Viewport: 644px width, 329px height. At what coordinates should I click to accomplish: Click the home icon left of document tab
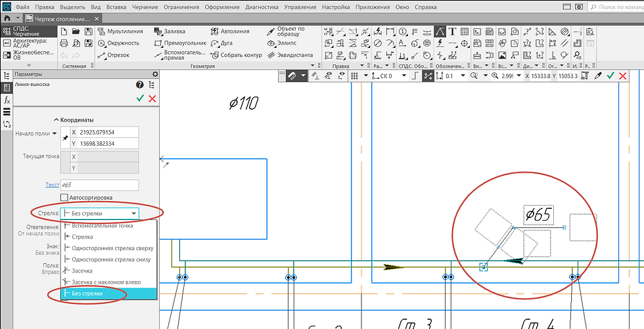(7, 18)
